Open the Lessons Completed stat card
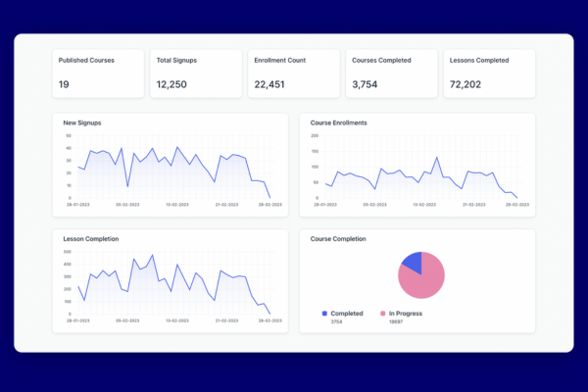Image resolution: width=588 pixels, height=392 pixels. coord(487,73)
